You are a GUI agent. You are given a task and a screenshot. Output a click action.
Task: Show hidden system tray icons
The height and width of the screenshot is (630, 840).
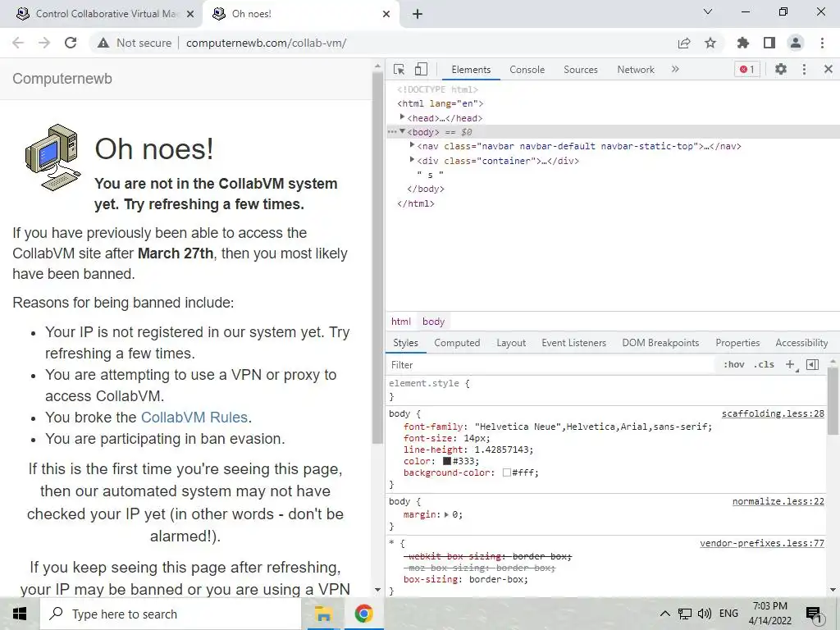point(664,614)
